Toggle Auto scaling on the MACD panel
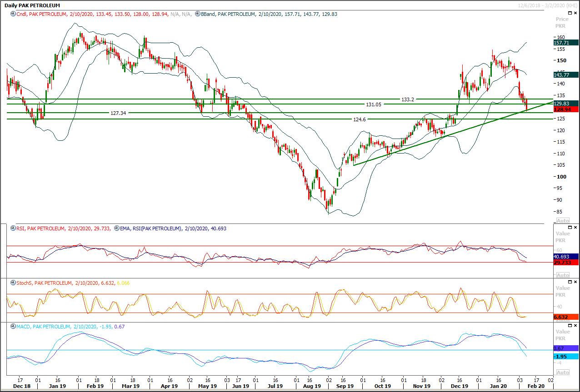The height and width of the screenshot is (392, 580). [562, 372]
